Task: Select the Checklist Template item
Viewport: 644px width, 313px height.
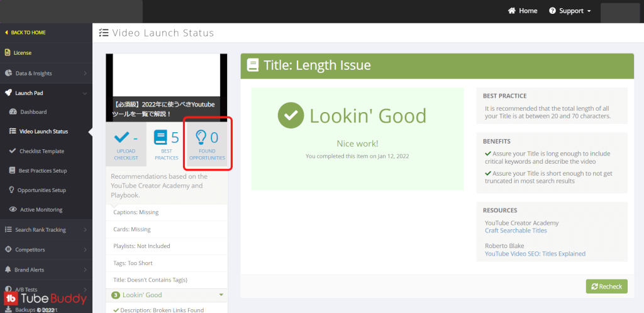Action: pos(41,151)
